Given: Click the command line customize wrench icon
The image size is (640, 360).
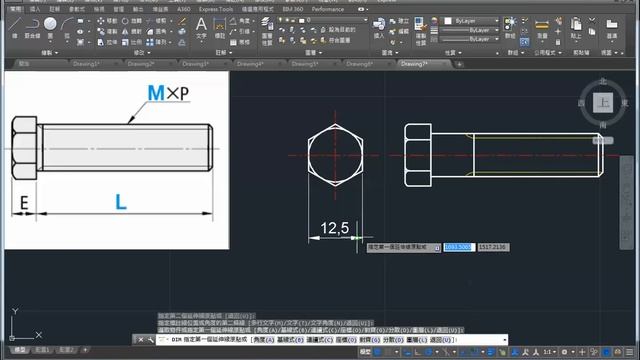Looking at the screenshot, I should [150, 340].
